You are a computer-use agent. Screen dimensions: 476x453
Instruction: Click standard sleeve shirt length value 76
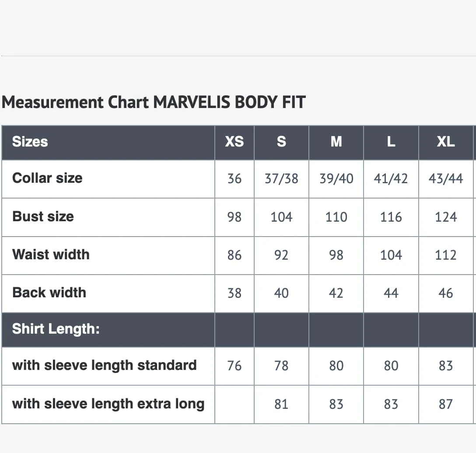click(234, 366)
